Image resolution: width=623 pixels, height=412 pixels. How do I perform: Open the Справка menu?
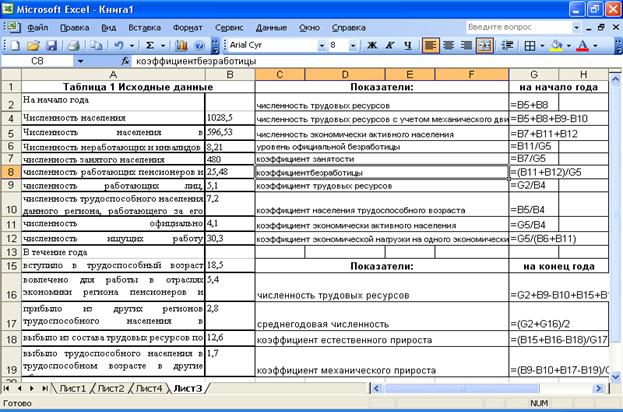click(348, 27)
